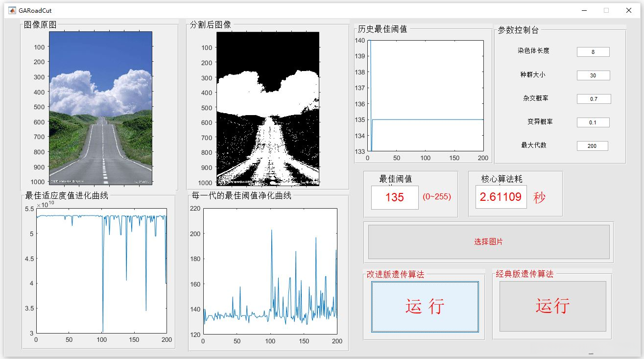Screen dimensions: 644x359
Task: Click the black-and-white segmented image
Action: point(268,109)
